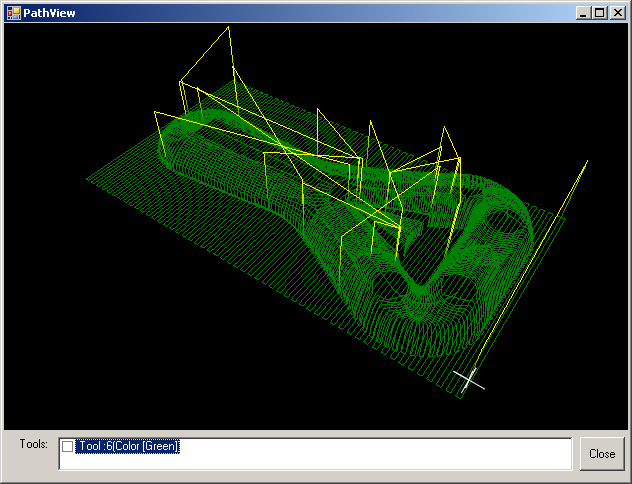Viewport: 632px width, 484px height.
Task: Click the white crosshair marker in the viewport
Action: (469, 380)
